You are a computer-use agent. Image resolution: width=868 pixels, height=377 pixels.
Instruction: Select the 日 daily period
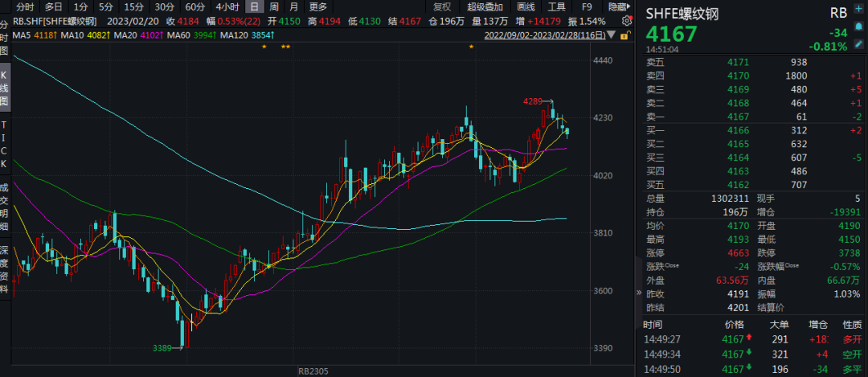(x=253, y=6)
